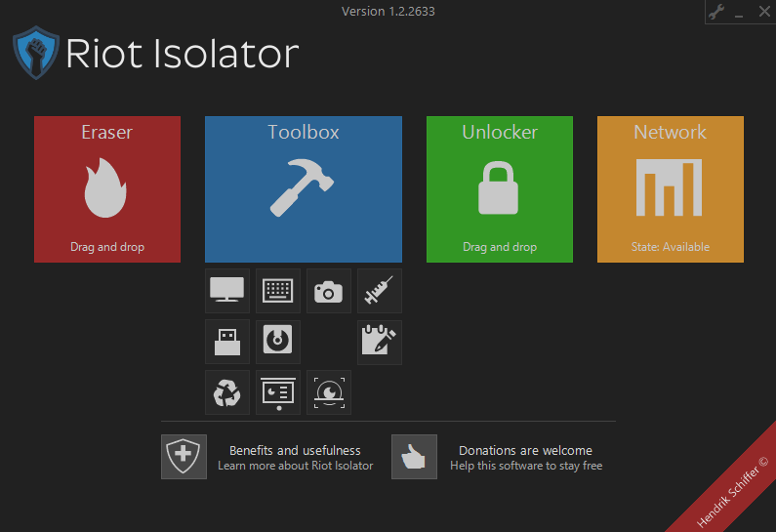Click the Donations are welcome link
Viewport: 776px width, 532px height.
coord(525,450)
